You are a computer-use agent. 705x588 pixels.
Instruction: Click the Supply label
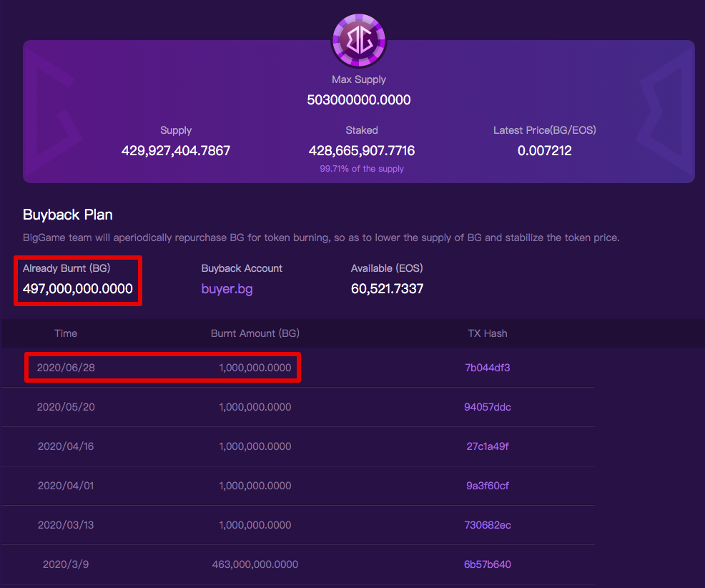pyautogui.click(x=176, y=130)
